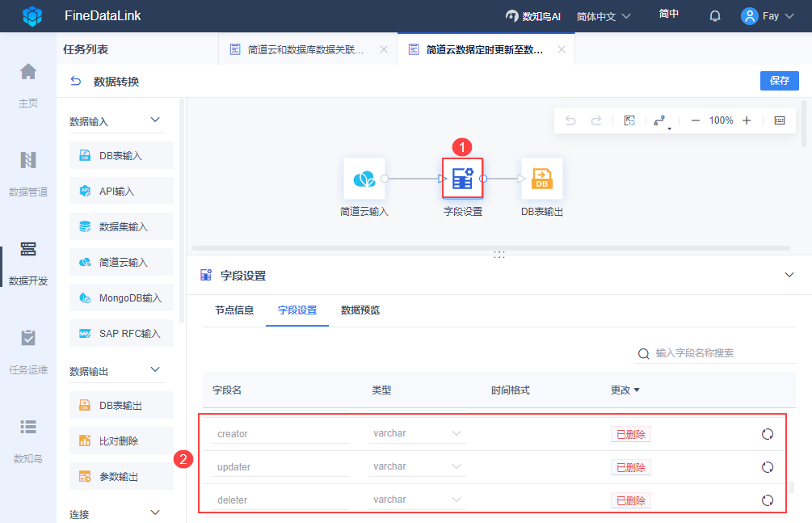812x523 pixels.
Task: Add a 数据集输入 node
Action: [x=121, y=226]
